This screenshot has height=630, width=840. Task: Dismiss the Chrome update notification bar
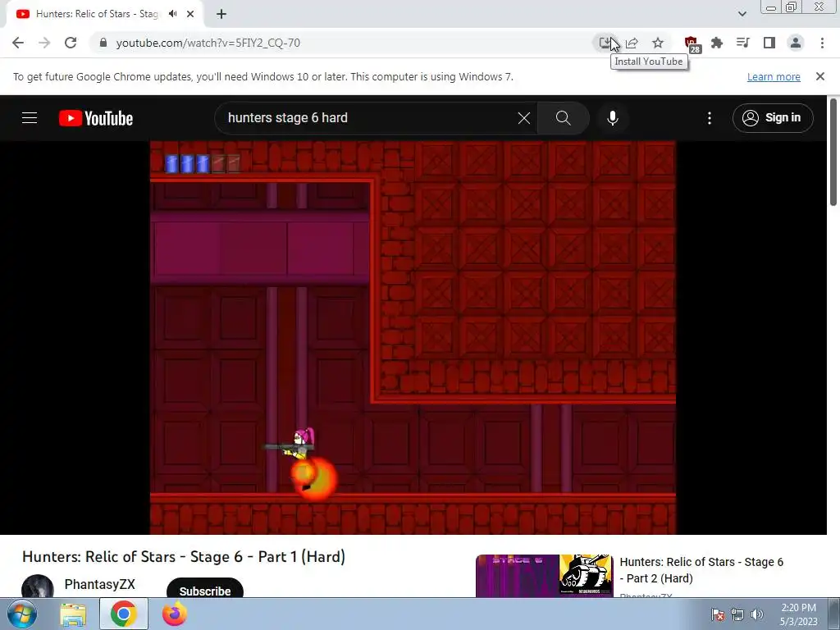pyautogui.click(x=820, y=76)
